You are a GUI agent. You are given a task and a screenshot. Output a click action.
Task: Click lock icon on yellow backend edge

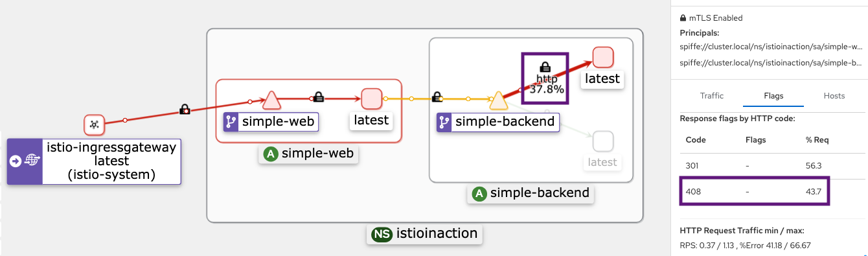point(437,97)
